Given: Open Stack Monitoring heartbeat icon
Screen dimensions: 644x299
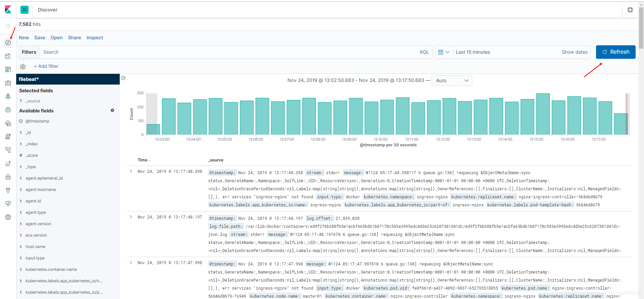Looking at the screenshot, I should pos(8,204).
